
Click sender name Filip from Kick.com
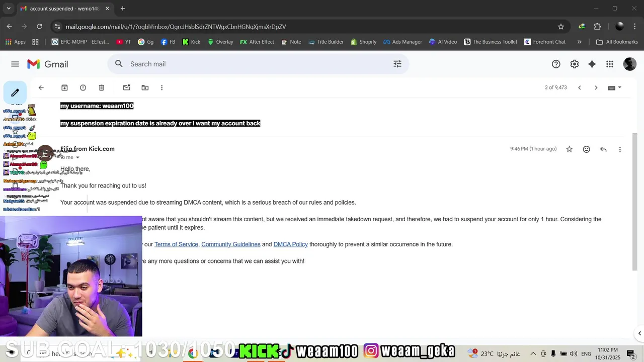point(88,149)
